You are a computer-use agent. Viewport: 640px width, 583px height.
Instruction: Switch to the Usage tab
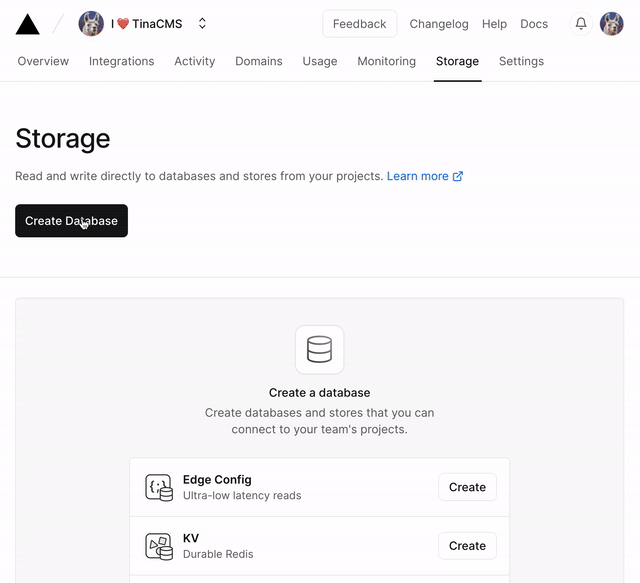pyautogui.click(x=320, y=61)
